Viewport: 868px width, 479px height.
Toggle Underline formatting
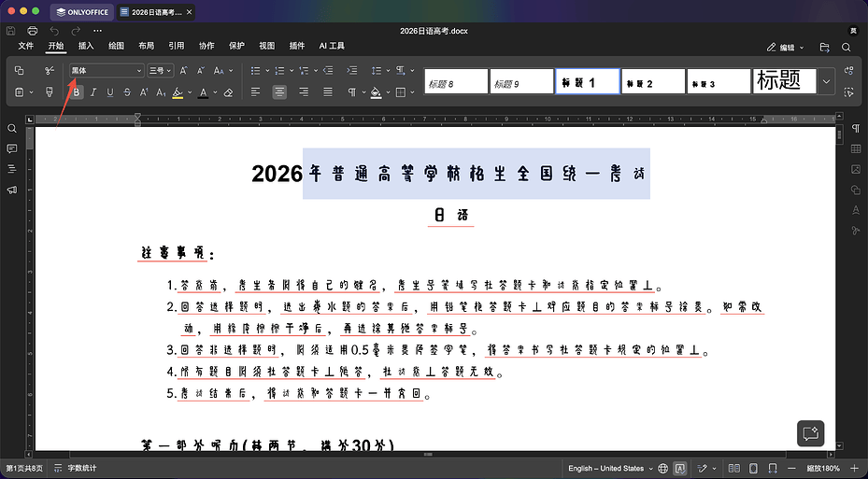(x=110, y=92)
